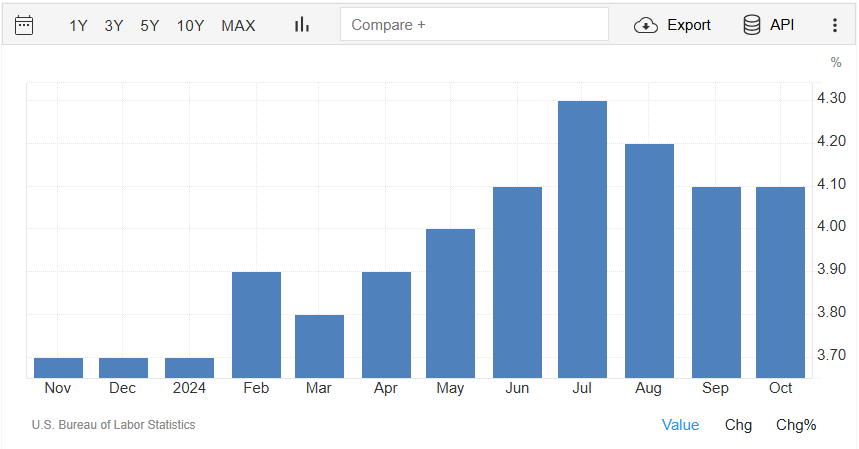Click the API database icon
This screenshot has height=449, width=859.
click(x=752, y=25)
